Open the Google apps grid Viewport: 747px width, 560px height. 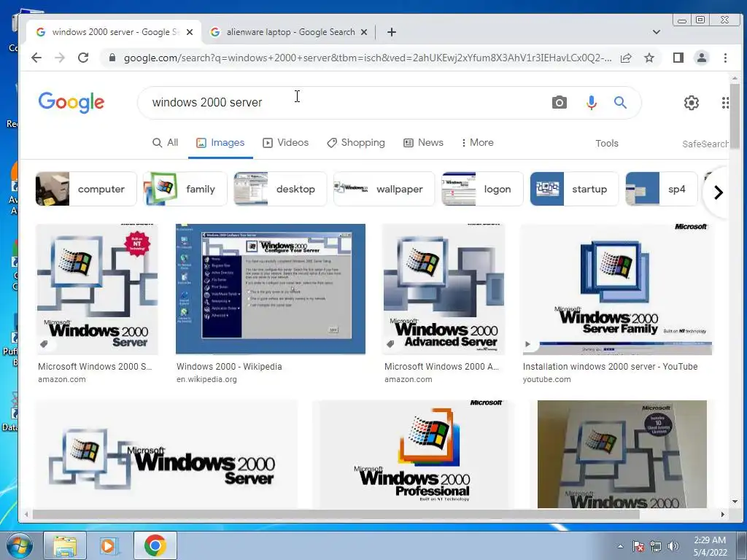(724, 102)
